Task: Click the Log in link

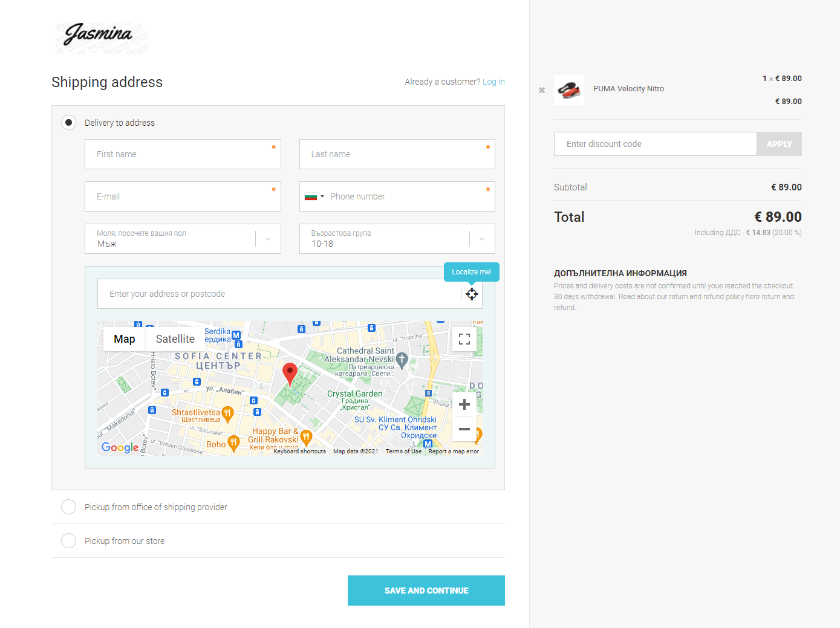Action: pos(493,82)
